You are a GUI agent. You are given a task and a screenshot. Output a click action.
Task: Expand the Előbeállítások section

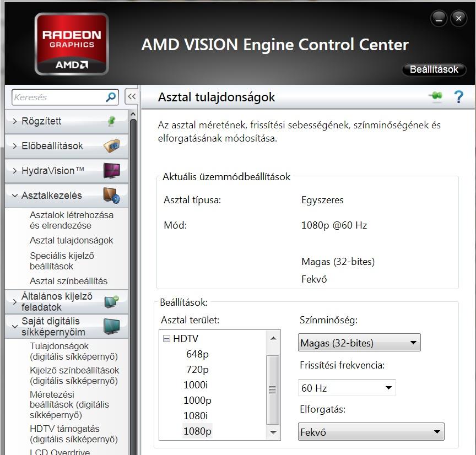pos(67,145)
